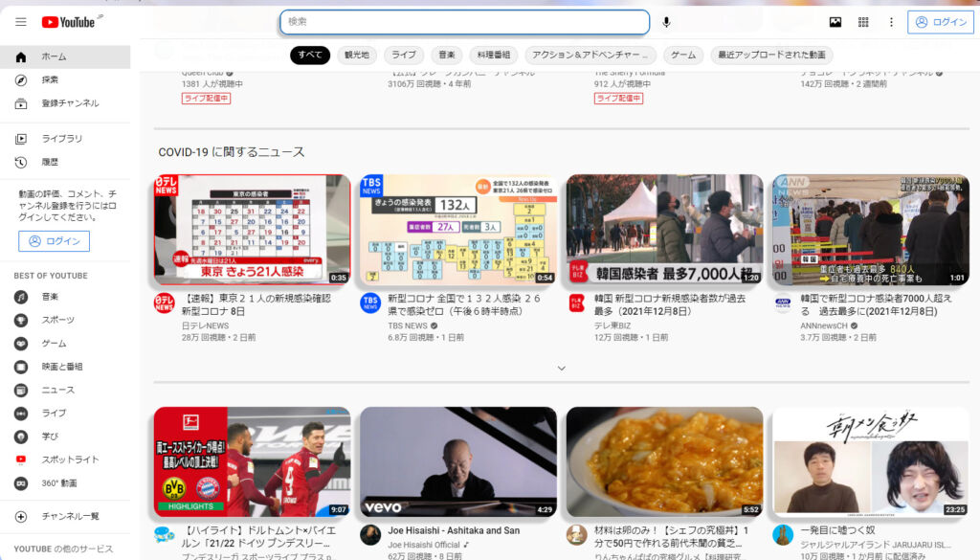980x560 pixels.
Task: Select the ライブ filter chip
Action: pyautogui.click(x=404, y=55)
